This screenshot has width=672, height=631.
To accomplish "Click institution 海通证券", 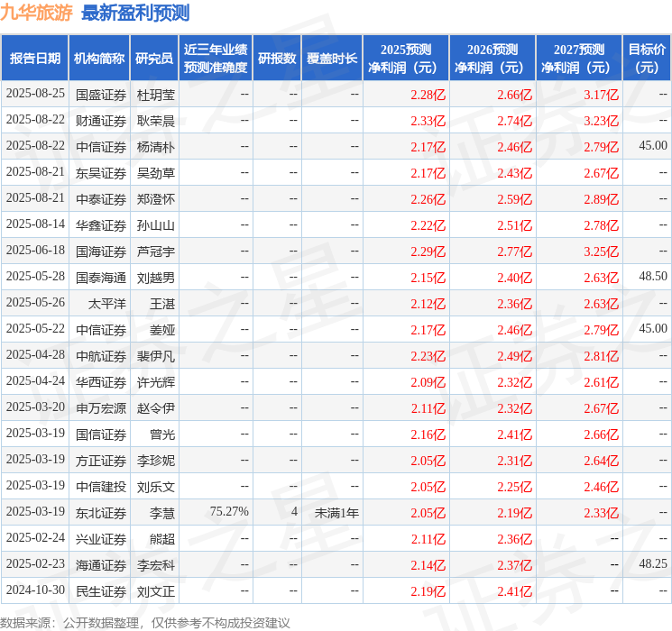I will pyautogui.click(x=101, y=565).
